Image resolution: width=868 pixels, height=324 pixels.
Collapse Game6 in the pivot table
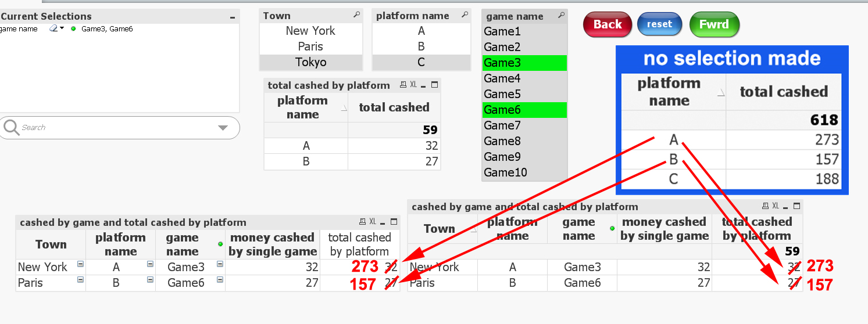(220, 280)
